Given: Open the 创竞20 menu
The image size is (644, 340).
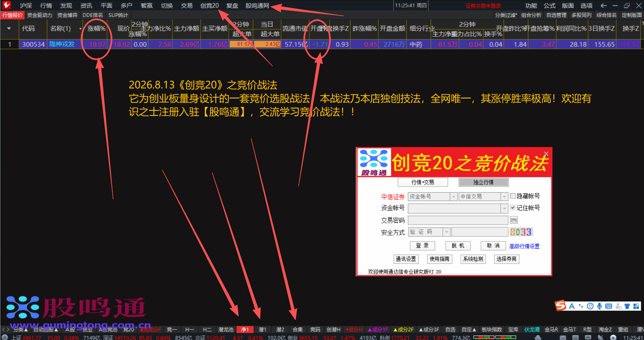Looking at the screenshot, I should (x=210, y=6).
